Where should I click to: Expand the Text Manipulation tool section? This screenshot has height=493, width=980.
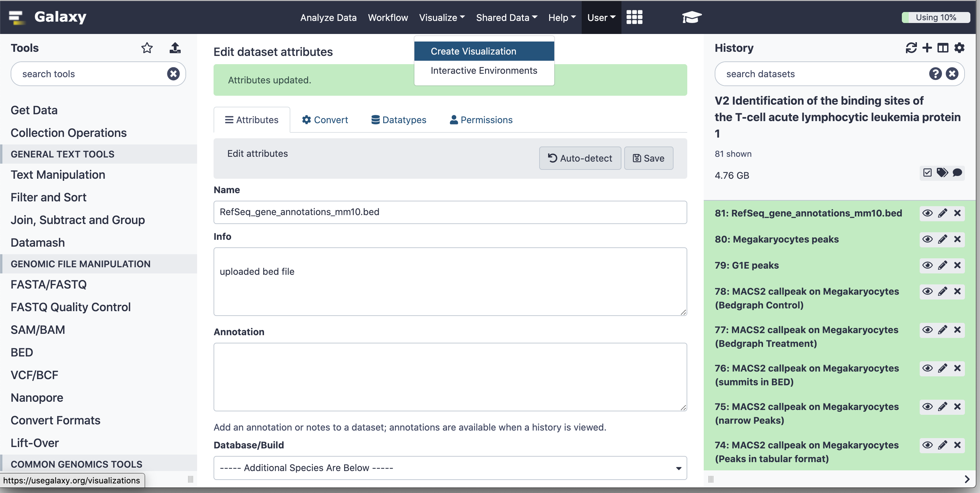point(58,175)
